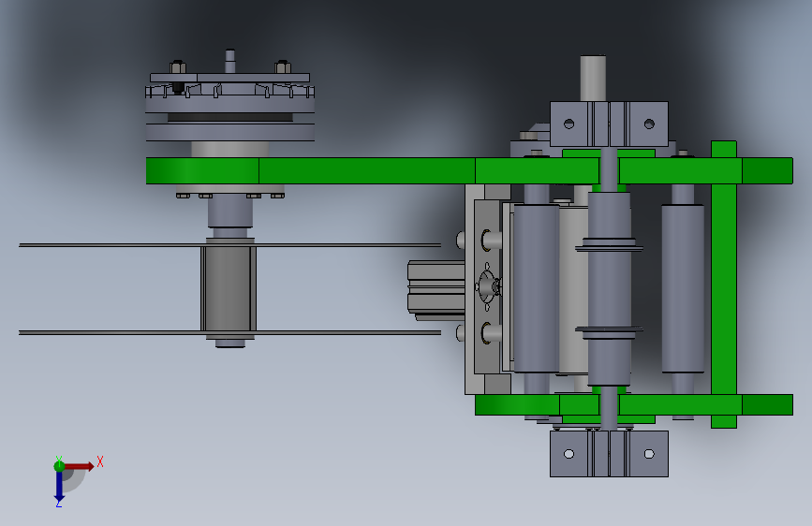812x526 pixels.
Task: Click the green Y axis dot on triad
Action: 59,466
